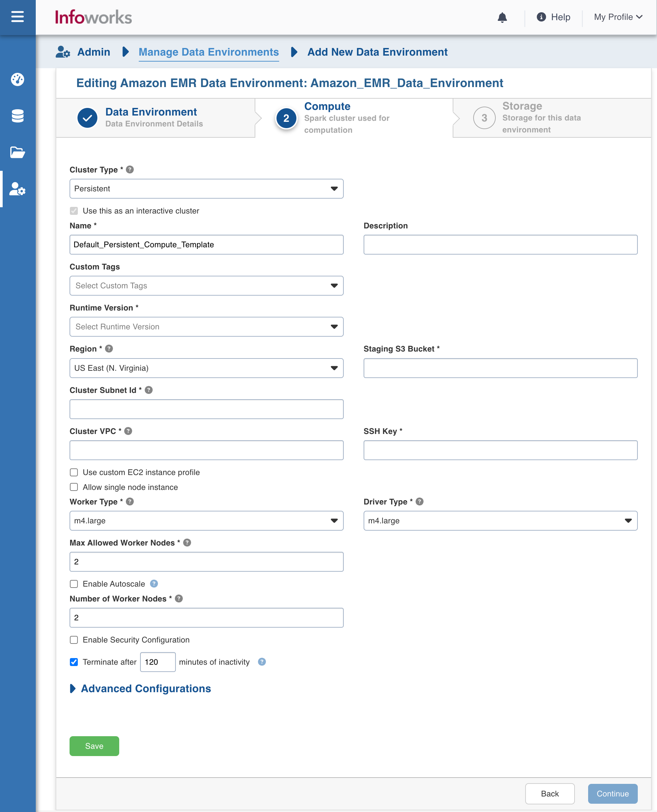Click the Worker Type help icon

pos(130,502)
